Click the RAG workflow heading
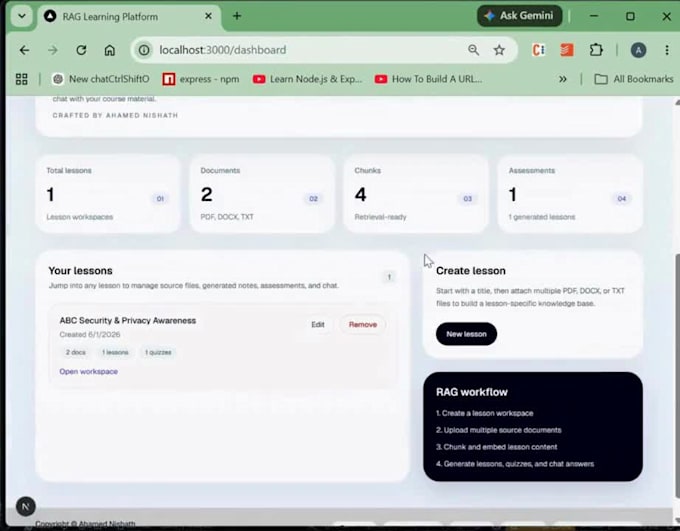 tap(471, 392)
